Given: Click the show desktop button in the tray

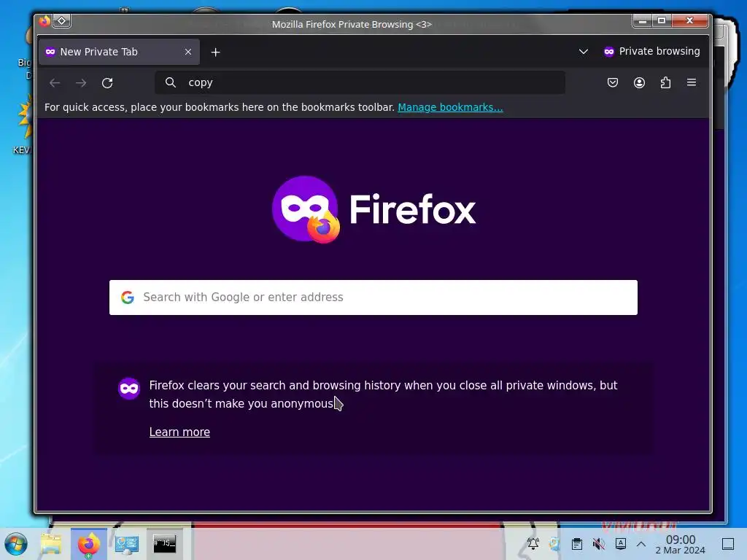Looking at the screenshot, I should 728,544.
